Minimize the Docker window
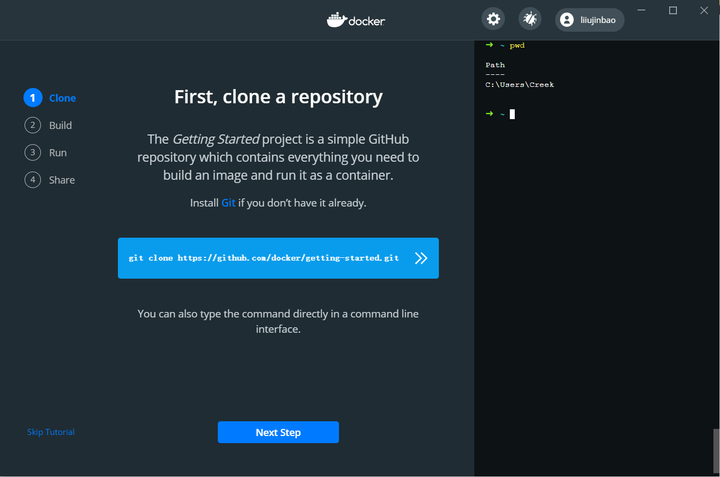This screenshot has height=477, width=720. click(641, 10)
